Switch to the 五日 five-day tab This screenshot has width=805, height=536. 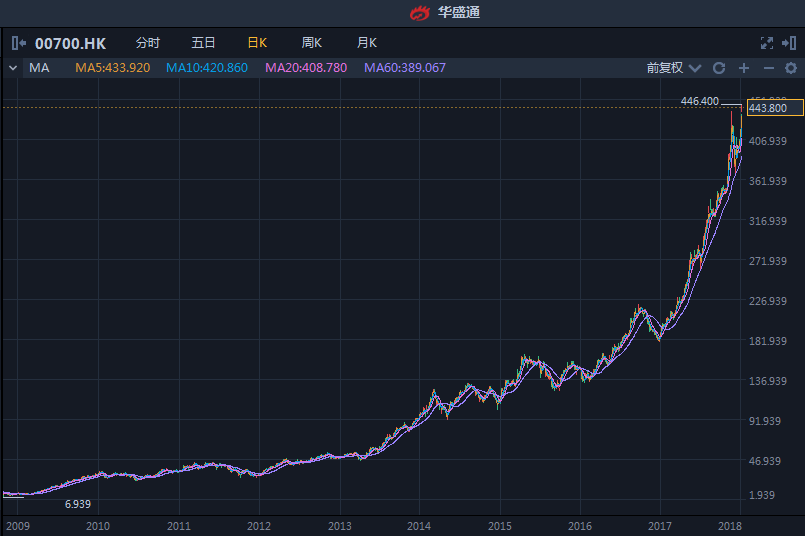[x=203, y=43]
